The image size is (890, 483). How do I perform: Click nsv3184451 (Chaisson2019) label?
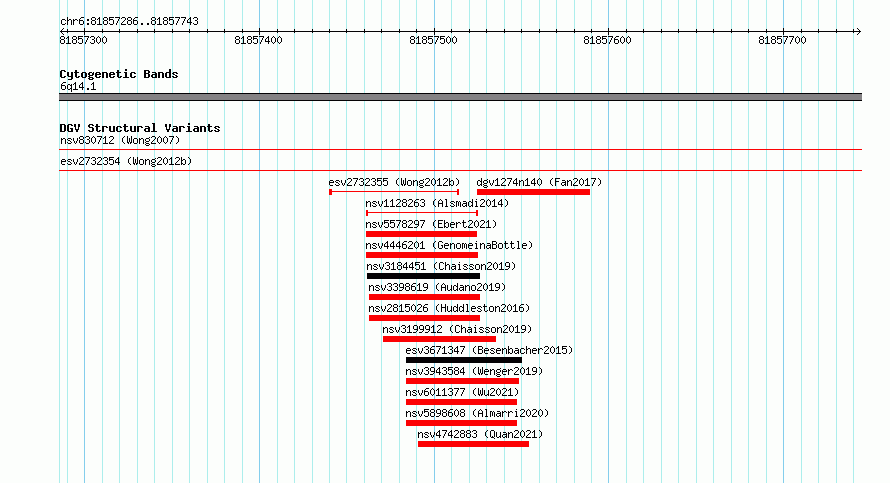(441, 266)
